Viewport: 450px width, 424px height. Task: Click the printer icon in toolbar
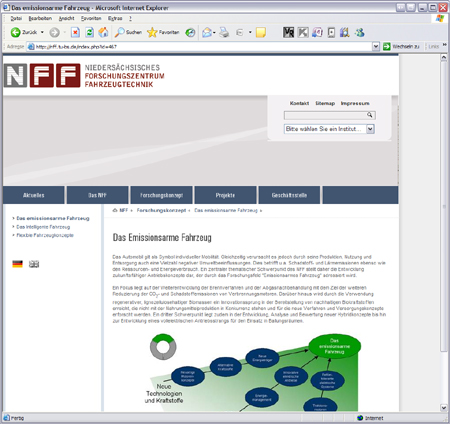click(224, 32)
